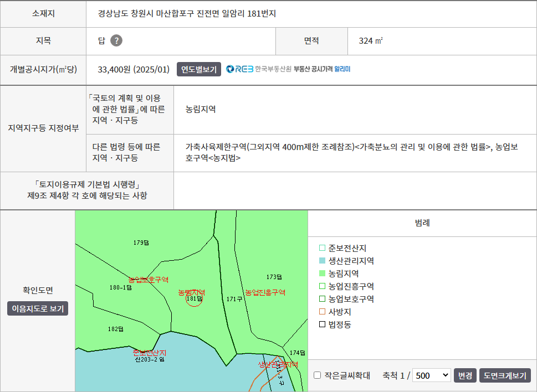Enable the 작은글씨확대 checkbox

(x=318, y=375)
